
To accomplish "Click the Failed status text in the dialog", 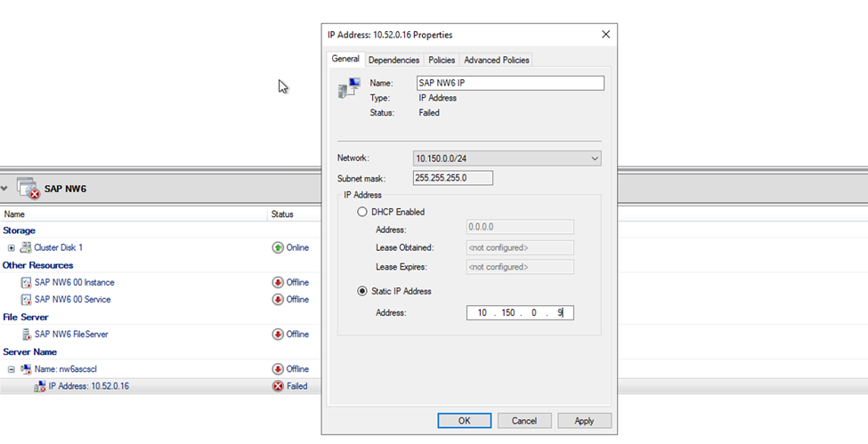I will pyautogui.click(x=429, y=113).
